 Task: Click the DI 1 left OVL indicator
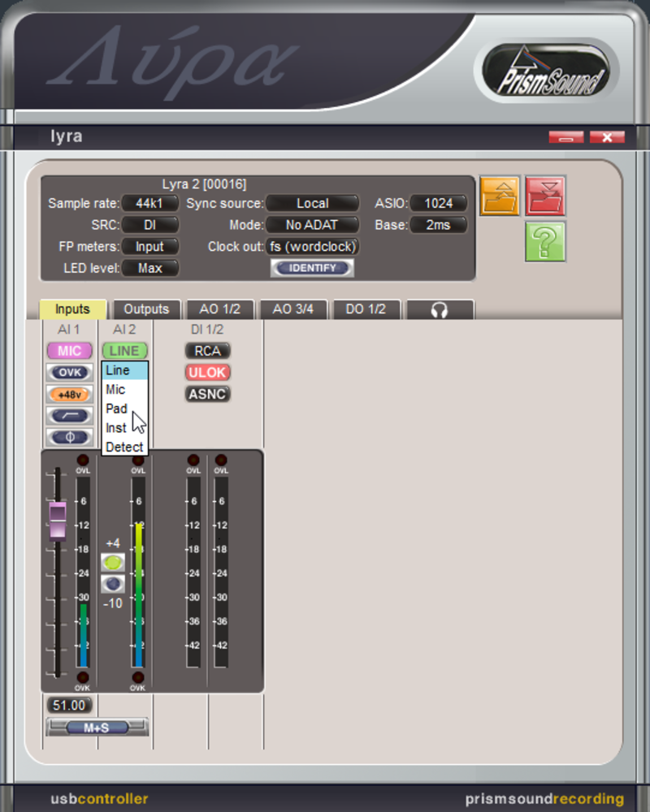(193, 460)
